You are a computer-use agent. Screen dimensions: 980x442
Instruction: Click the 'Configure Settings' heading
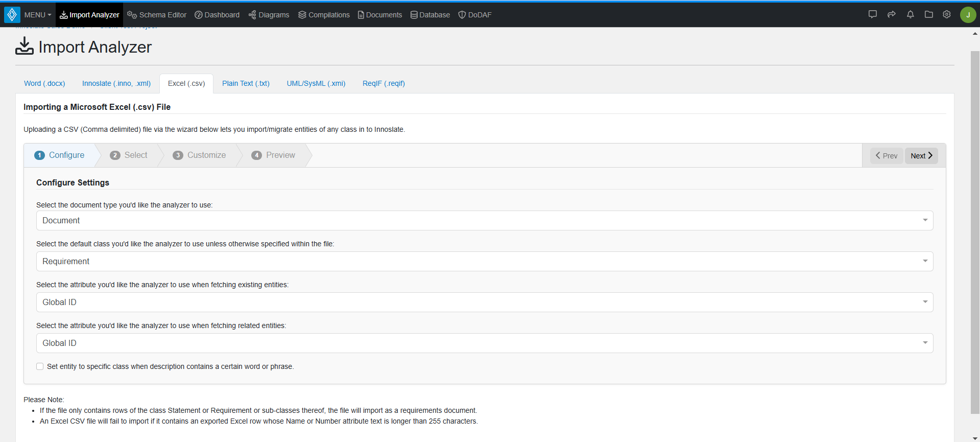click(x=73, y=182)
